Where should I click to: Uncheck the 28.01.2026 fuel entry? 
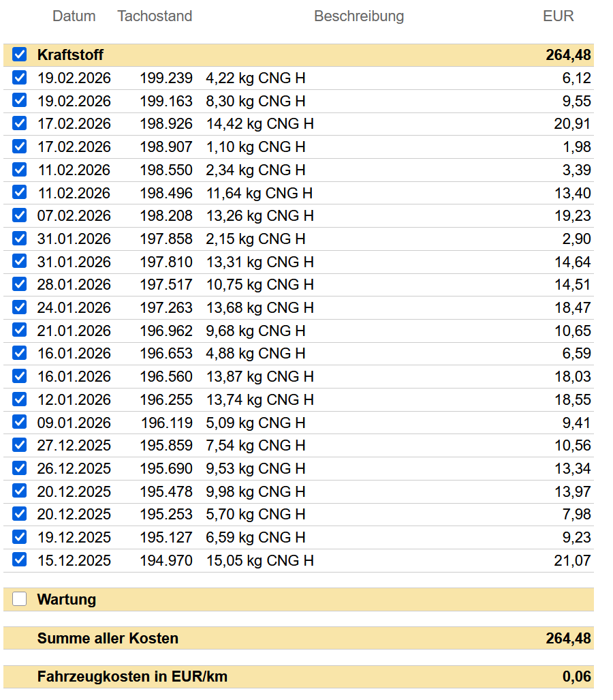pos(19,284)
